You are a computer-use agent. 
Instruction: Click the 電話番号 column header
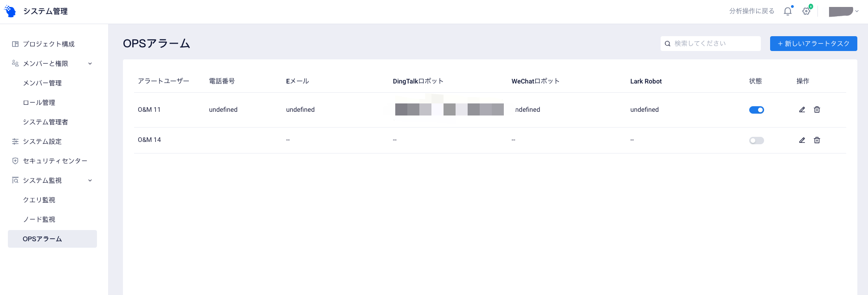click(x=222, y=81)
